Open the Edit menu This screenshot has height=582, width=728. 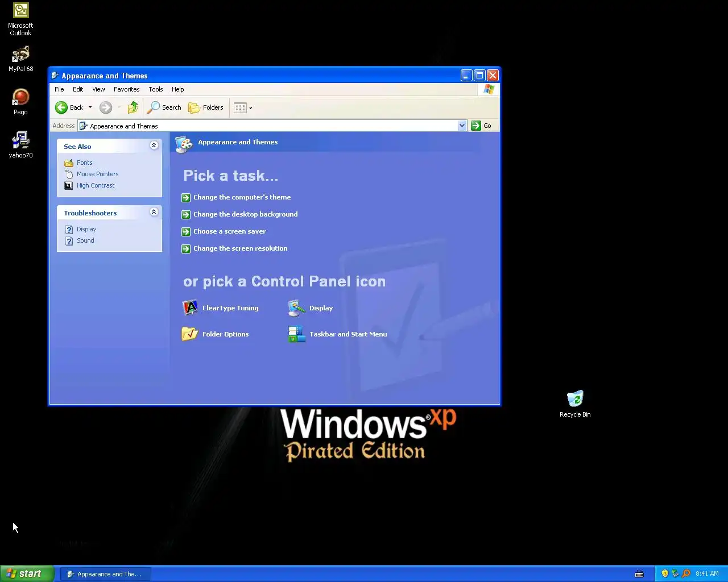click(78, 89)
